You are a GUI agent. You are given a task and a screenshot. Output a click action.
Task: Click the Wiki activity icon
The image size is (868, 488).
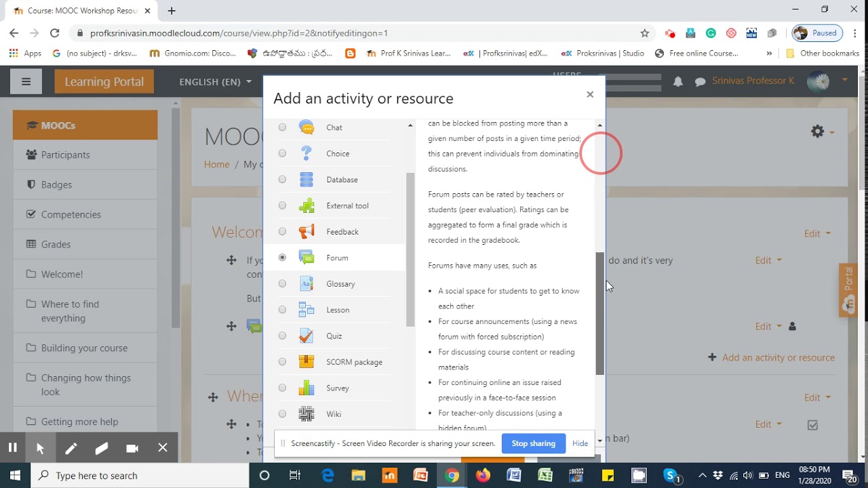pos(307,414)
